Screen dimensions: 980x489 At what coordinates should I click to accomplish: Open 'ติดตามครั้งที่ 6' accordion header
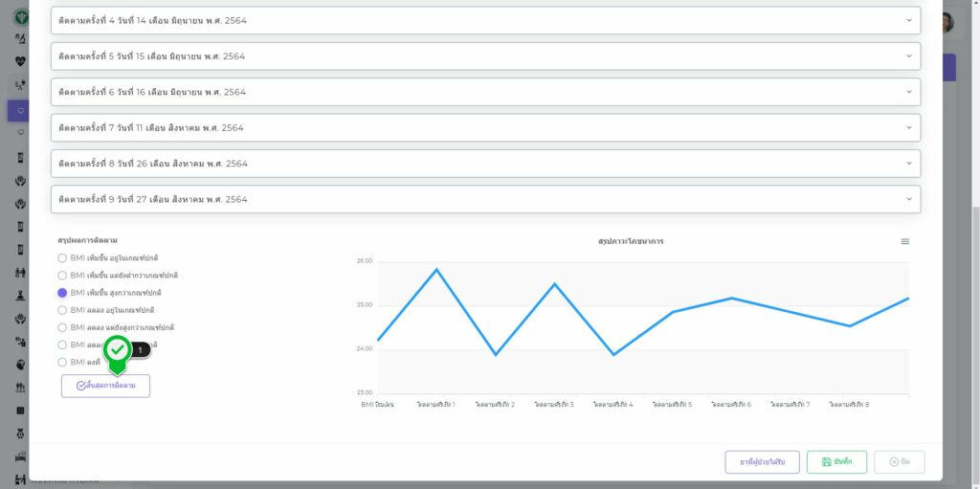tap(485, 92)
